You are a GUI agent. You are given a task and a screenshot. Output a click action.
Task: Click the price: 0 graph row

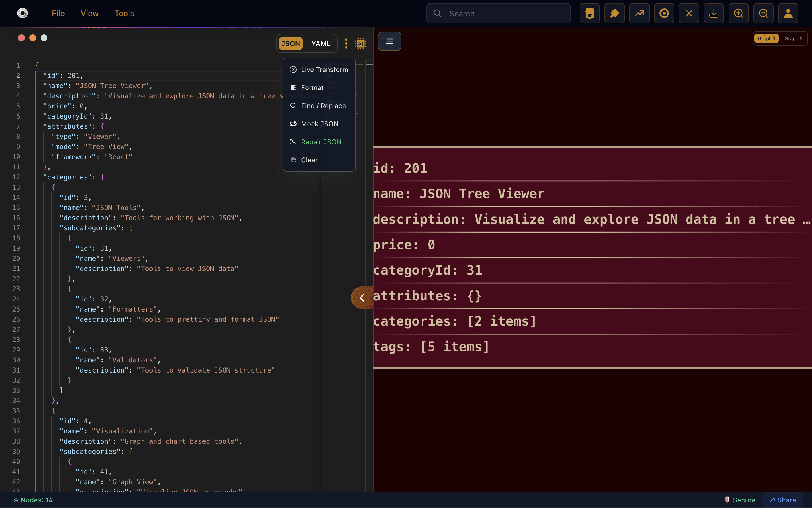593,245
